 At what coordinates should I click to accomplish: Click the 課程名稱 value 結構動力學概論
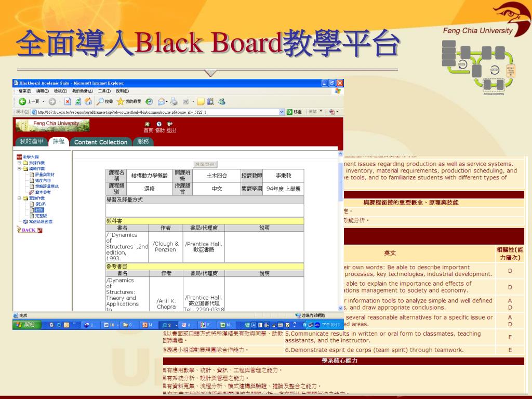(149, 176)
